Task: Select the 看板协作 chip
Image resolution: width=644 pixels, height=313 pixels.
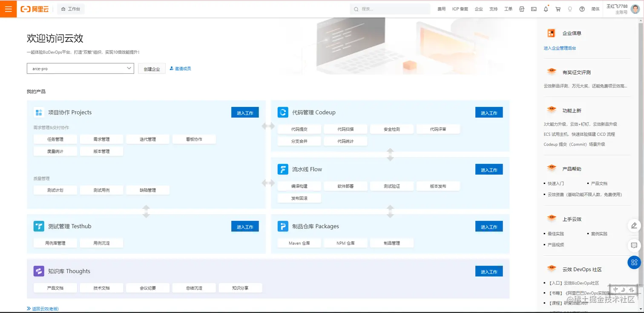Action: 194,139
